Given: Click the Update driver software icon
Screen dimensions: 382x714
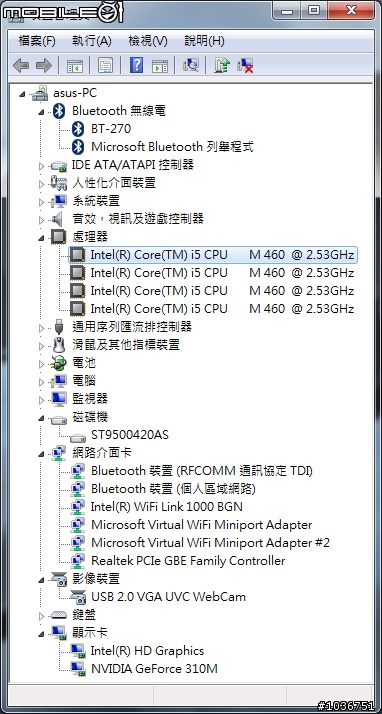Looking at the screenshot, I should pos(222,66).
